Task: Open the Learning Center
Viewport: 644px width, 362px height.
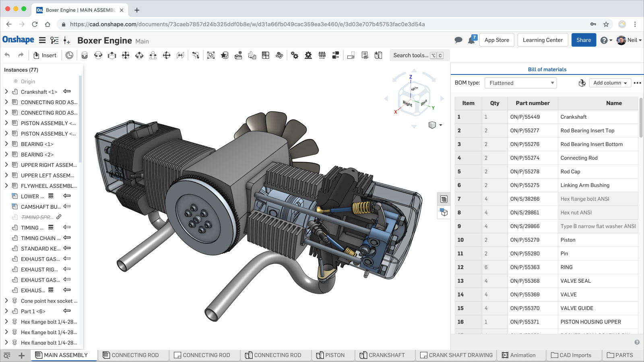Action: pos(543,40)
